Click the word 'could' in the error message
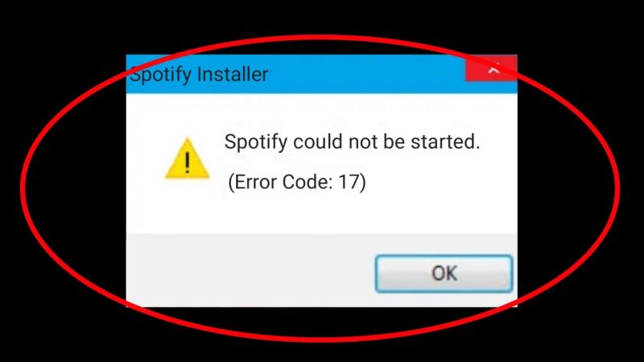 pos(317,142)
